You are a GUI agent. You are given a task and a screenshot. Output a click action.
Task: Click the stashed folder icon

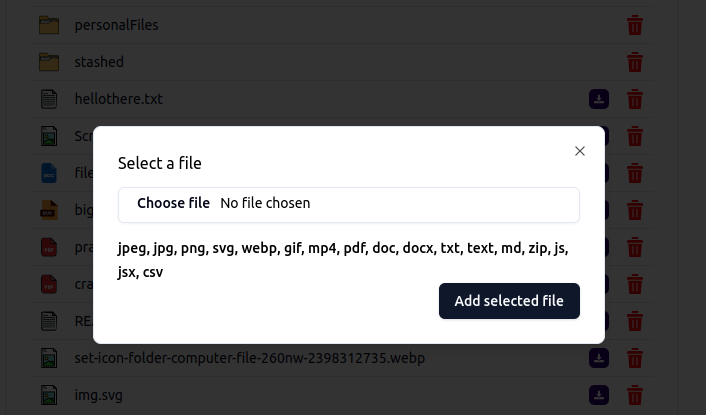(49, 62)
